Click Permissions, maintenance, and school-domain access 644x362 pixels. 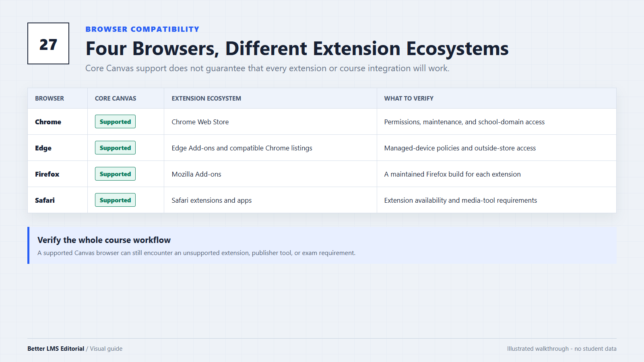tap(464, 122)
